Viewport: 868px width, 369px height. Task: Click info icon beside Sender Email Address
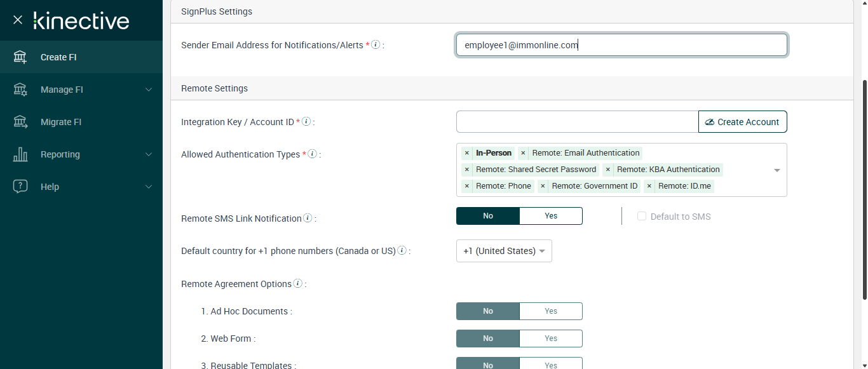376,45
